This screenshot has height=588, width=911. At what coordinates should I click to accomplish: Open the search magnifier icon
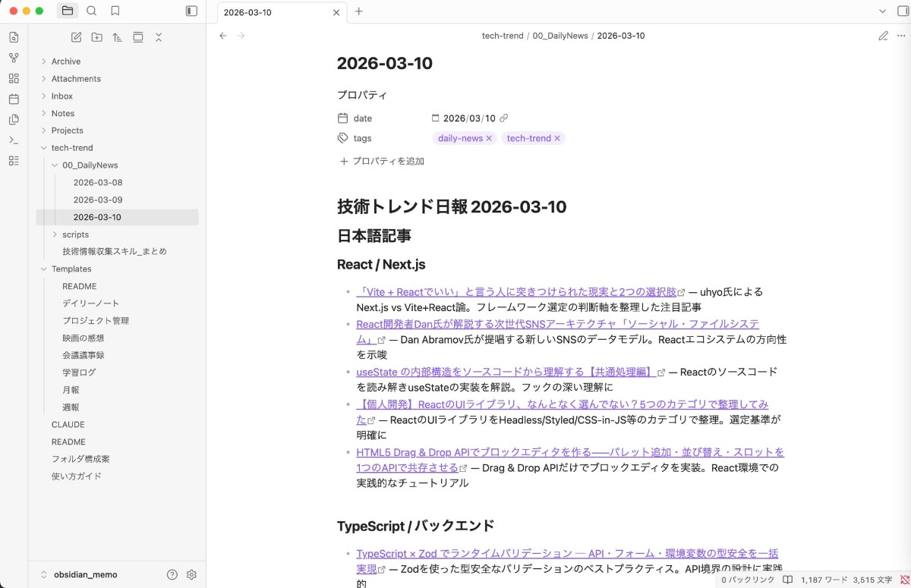pyautogui.click(x=91, y=11)
